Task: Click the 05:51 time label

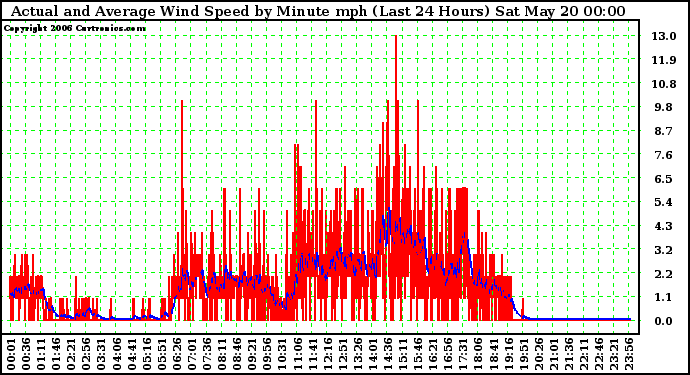Action: (x=161, y=354)
